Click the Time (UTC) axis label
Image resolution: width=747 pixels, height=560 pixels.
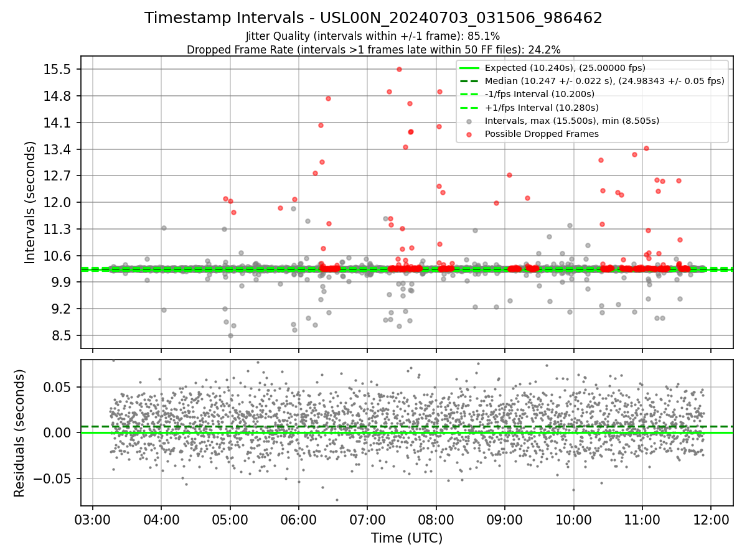406,538
